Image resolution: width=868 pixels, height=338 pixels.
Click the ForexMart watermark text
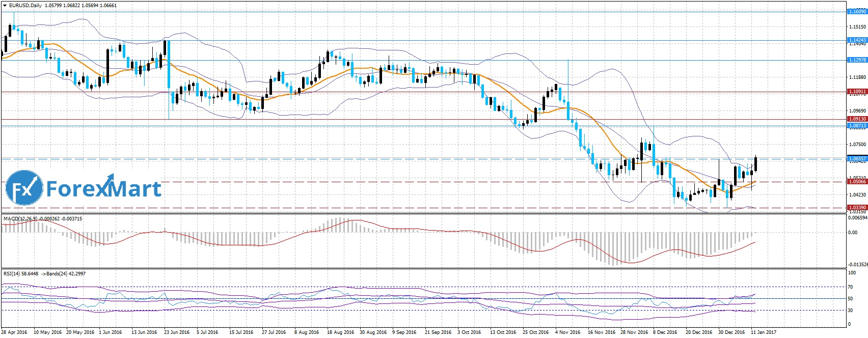103,189
